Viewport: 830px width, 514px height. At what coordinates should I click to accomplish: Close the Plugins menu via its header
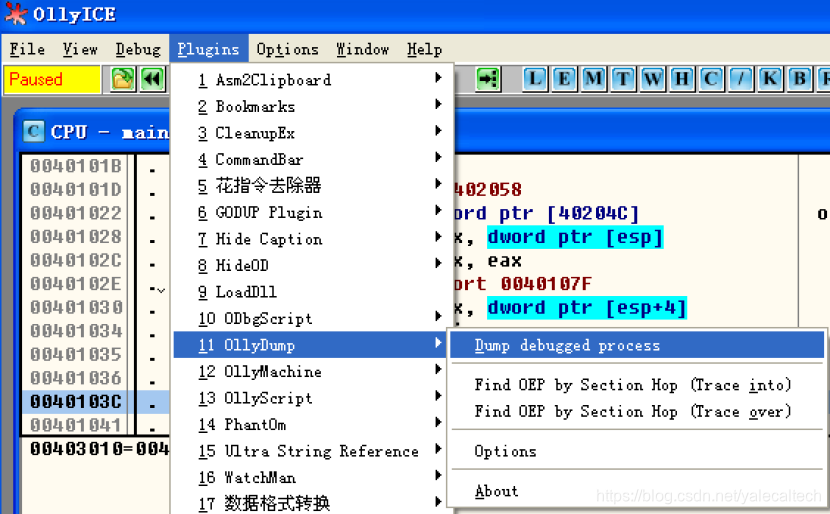(209, 49)
